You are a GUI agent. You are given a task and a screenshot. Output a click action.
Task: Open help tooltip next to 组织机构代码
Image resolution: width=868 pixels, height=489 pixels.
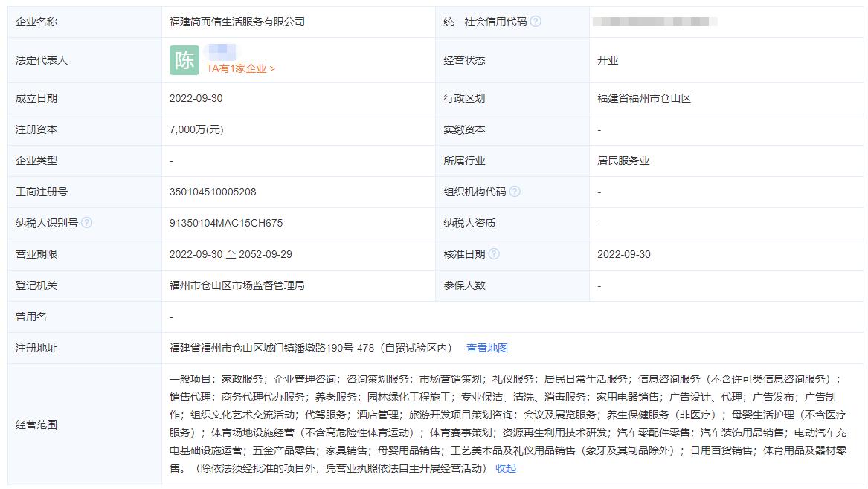click(x=515, y=190)
